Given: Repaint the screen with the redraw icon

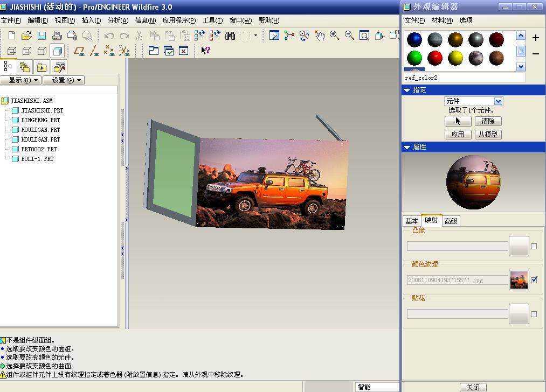Looking at the screenshot, I should pos(274,36).
